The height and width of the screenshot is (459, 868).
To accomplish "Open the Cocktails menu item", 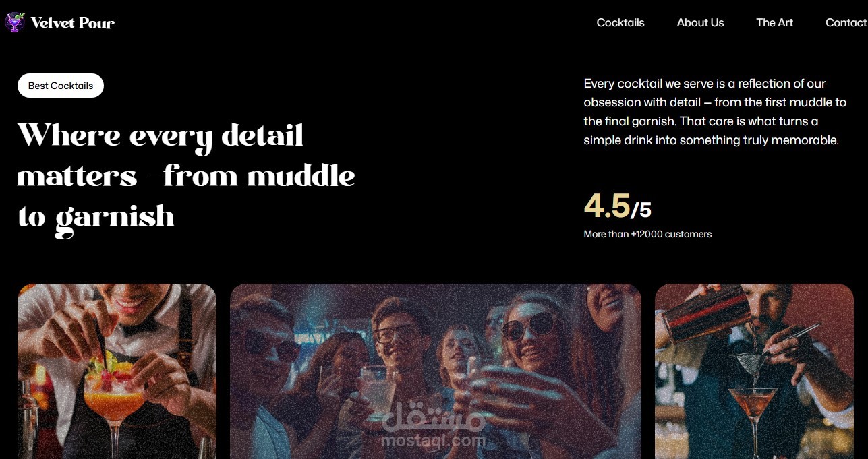I will click(x=620, y=22).
